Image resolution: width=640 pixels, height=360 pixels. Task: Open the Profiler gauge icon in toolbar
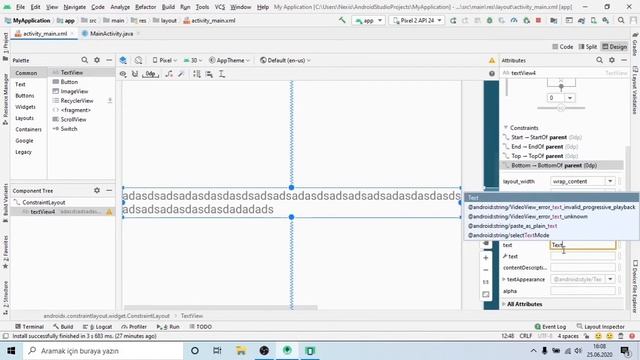pyautogui.click(x=514, y=20)
